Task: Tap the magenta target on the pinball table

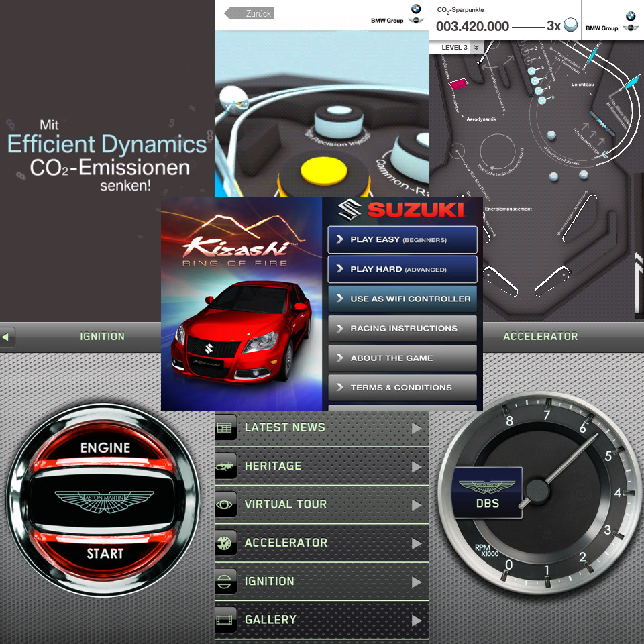Action: point(459,84)
